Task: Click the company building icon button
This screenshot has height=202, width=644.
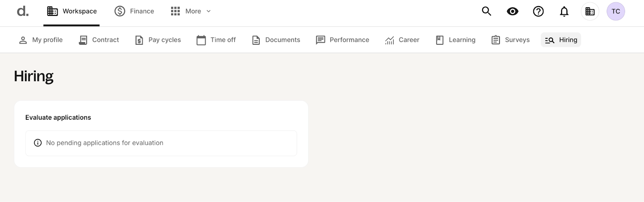Action: pos(590,11)
